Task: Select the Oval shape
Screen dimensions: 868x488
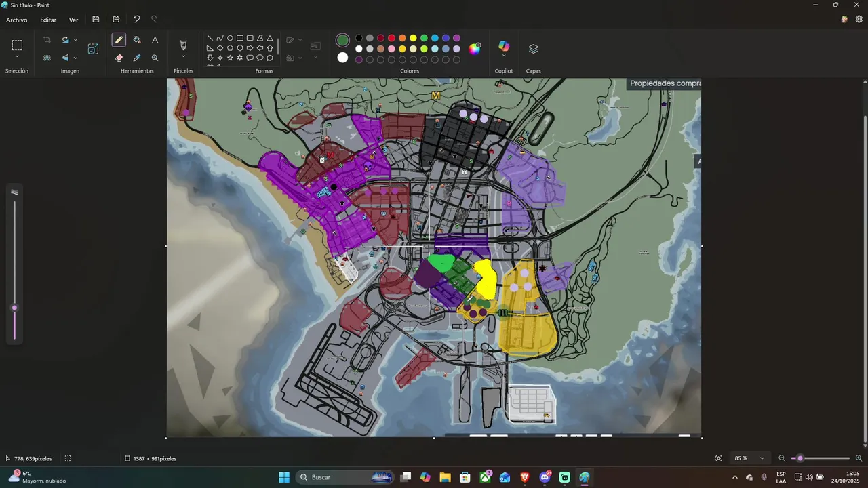Action: (230, 39)
